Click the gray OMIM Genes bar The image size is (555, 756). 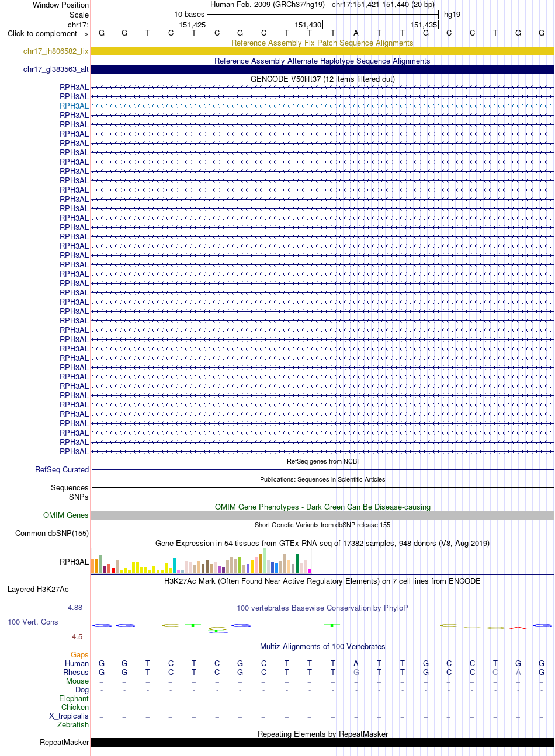(322, 515)
